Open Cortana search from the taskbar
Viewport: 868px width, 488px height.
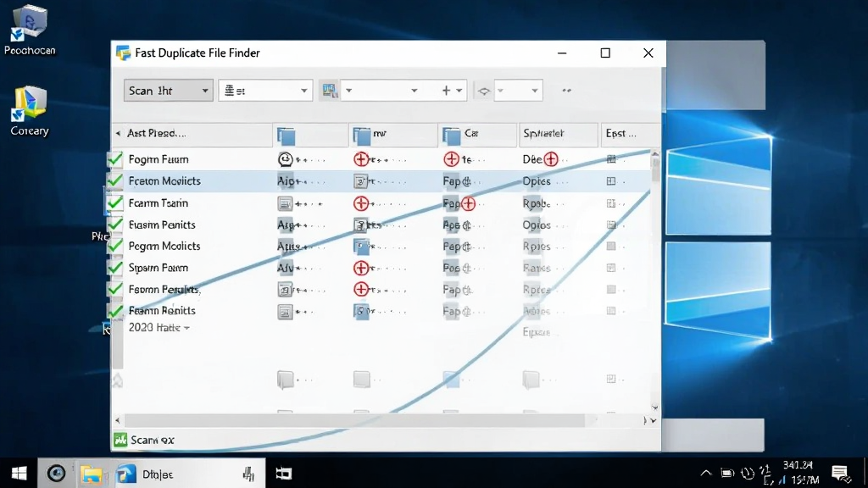(56, 473)
